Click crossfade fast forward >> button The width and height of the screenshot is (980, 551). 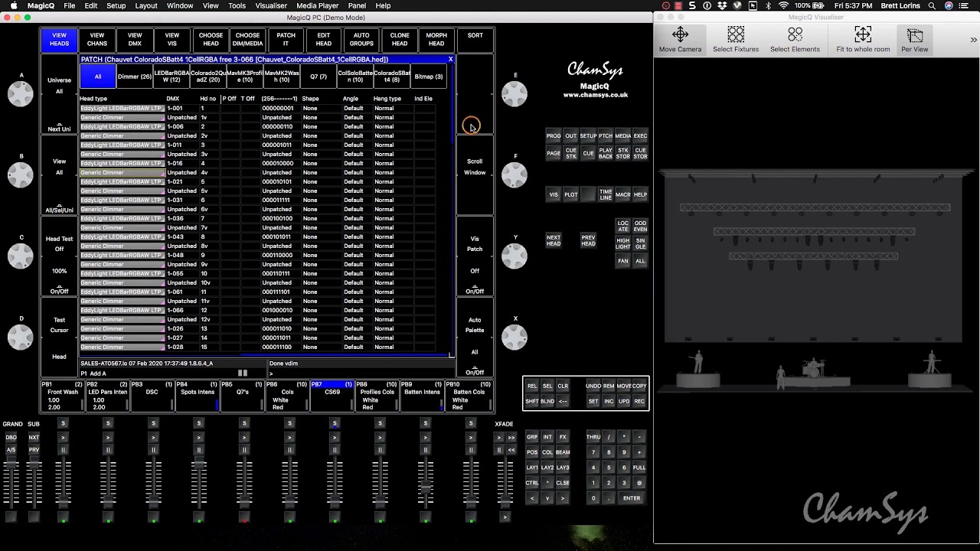(x=511, y=438)
